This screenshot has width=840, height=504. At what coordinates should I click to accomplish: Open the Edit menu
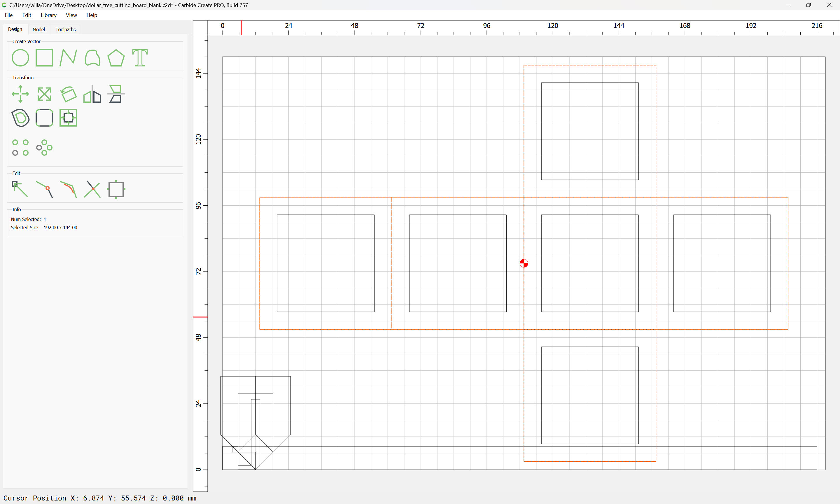coord(27,15)
